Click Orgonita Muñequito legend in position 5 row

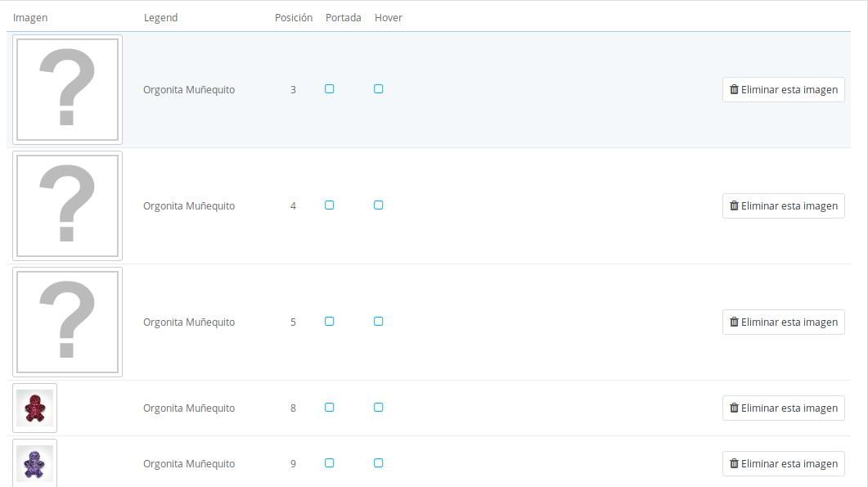(x=189, y=322)
